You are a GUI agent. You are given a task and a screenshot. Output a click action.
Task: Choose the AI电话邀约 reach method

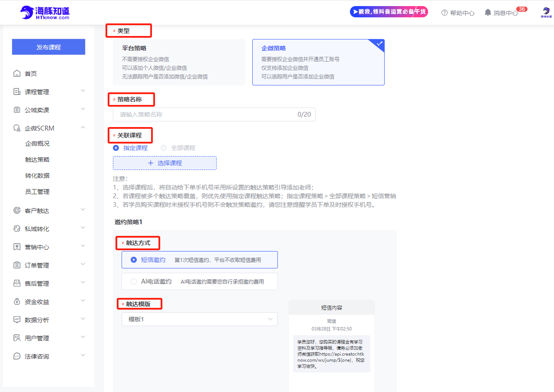click(200, 281)
